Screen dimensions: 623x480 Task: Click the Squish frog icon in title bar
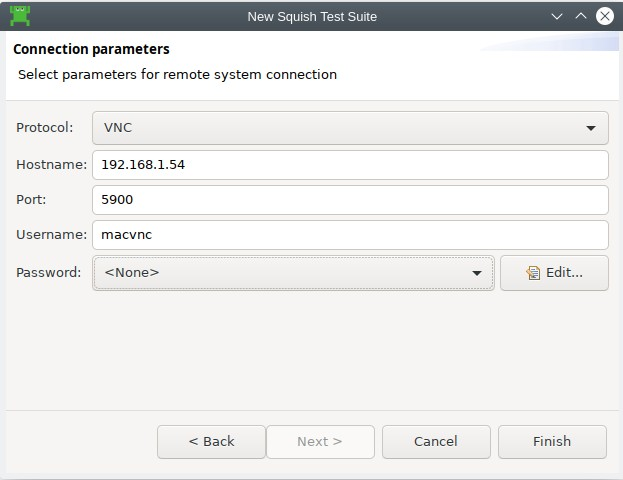pos(19,16)
